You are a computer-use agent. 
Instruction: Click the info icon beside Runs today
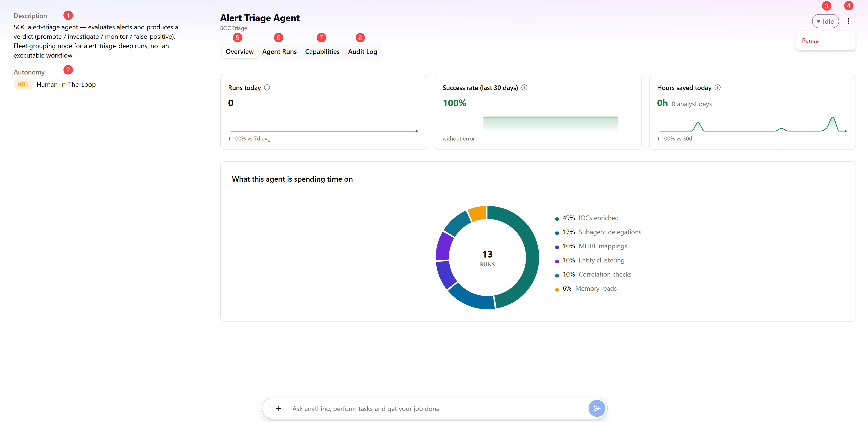pos(267,88)
